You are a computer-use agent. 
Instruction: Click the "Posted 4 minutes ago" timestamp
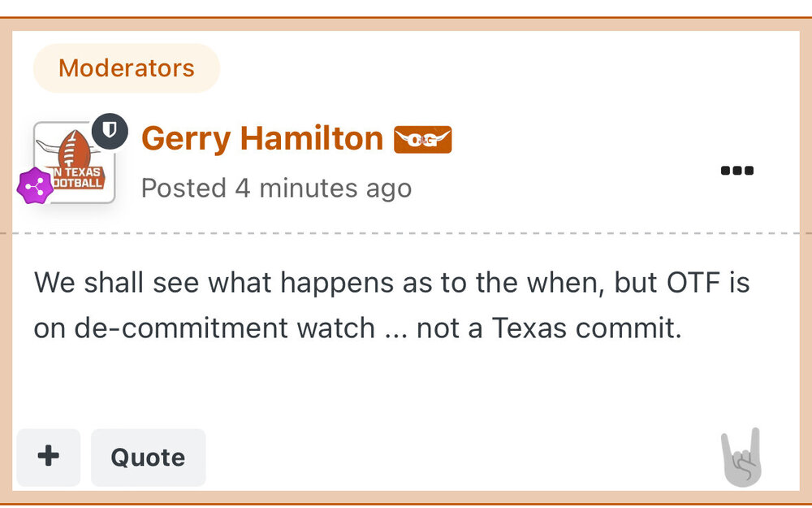point(276,189)
